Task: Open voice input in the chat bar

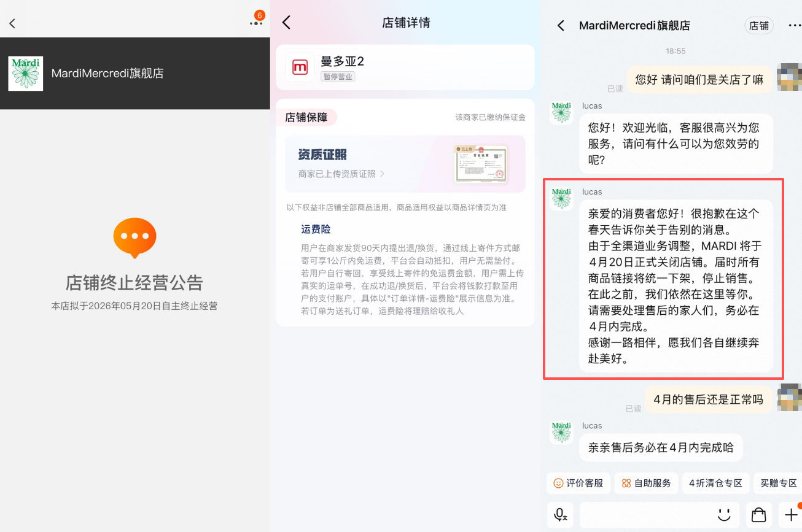Action: [560, 514]
